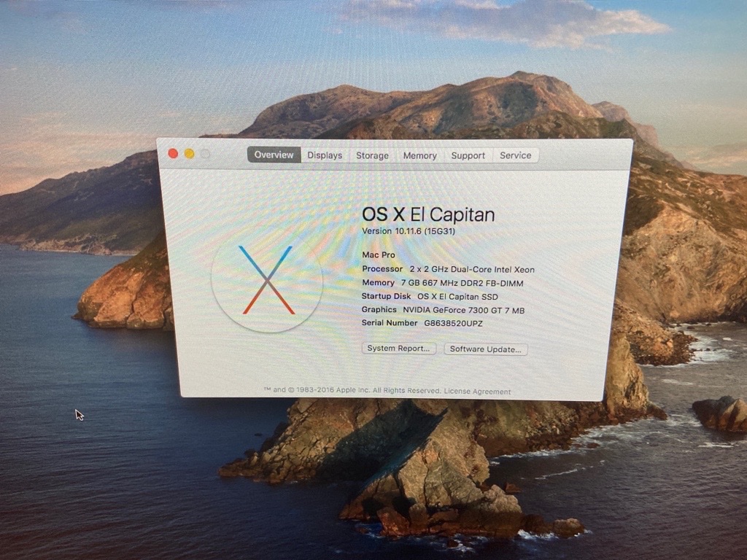747x560 pixels.
Task: Close the About This Mac window
Action: click(x=173, y=153)
